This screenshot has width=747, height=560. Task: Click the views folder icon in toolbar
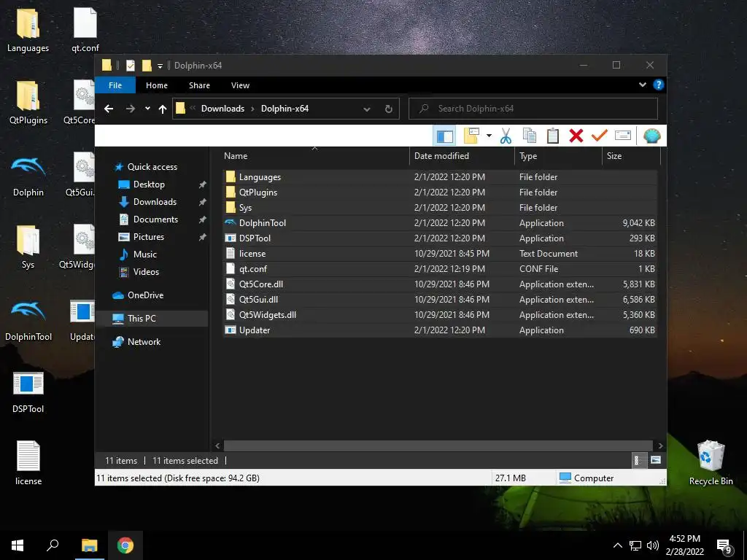click(x=472, y=136)
